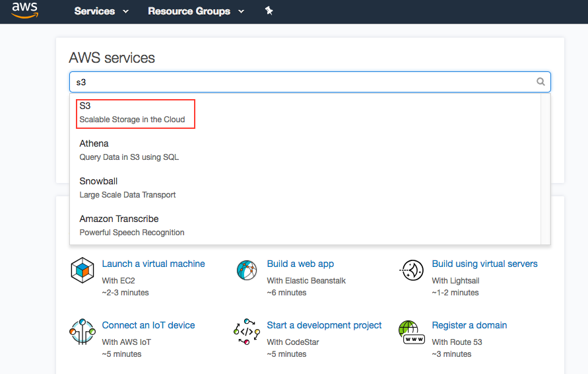Open Launch a virtual machine link
588x374 pixels.
[x=153, y=264]
